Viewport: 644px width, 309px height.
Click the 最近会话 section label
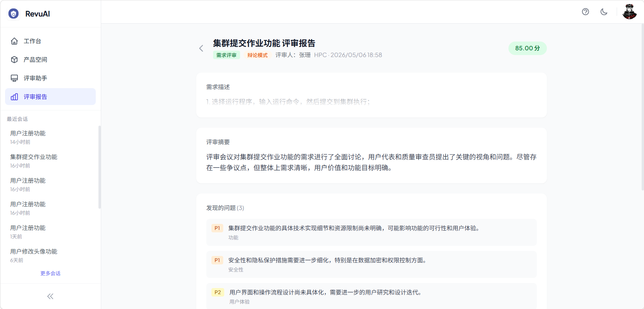coord(17,119)
